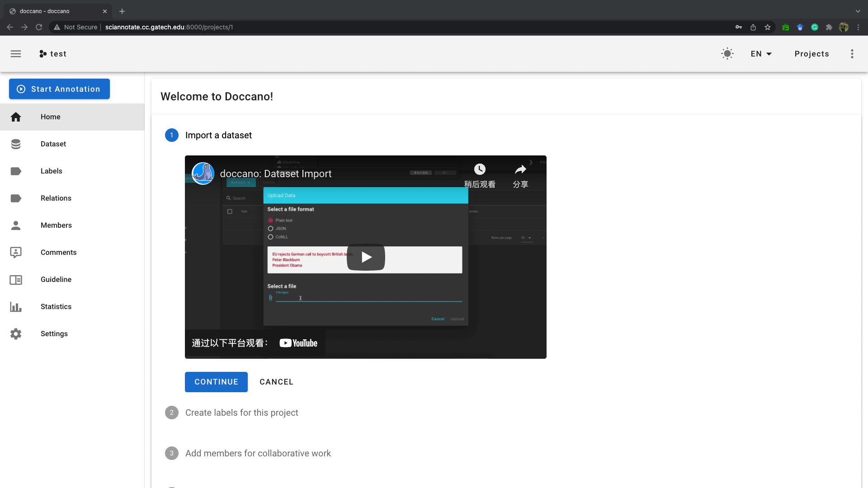
Task: Select the Comments sidebar icon
Action: [16, 252]
